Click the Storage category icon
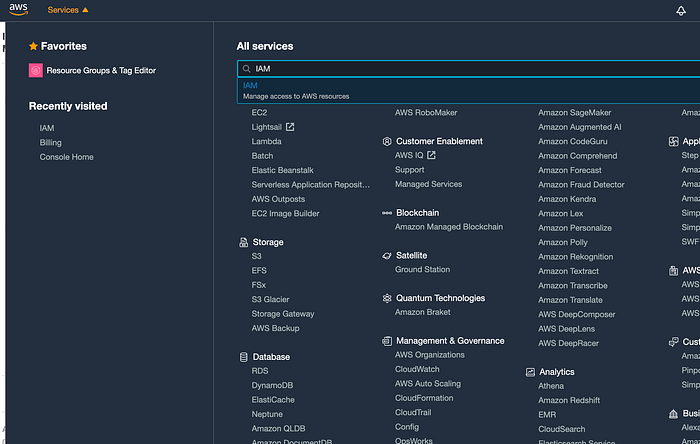The image size is (700, 444). (243, 242)
